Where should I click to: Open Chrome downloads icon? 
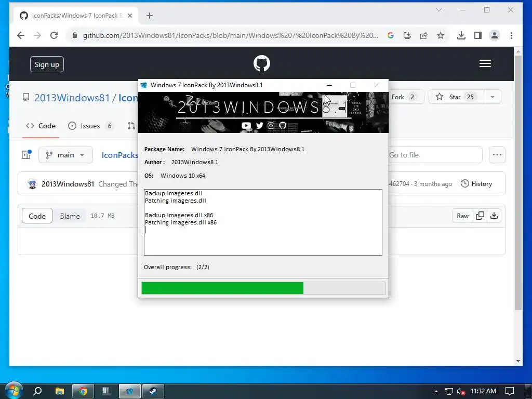pos(461,35)
